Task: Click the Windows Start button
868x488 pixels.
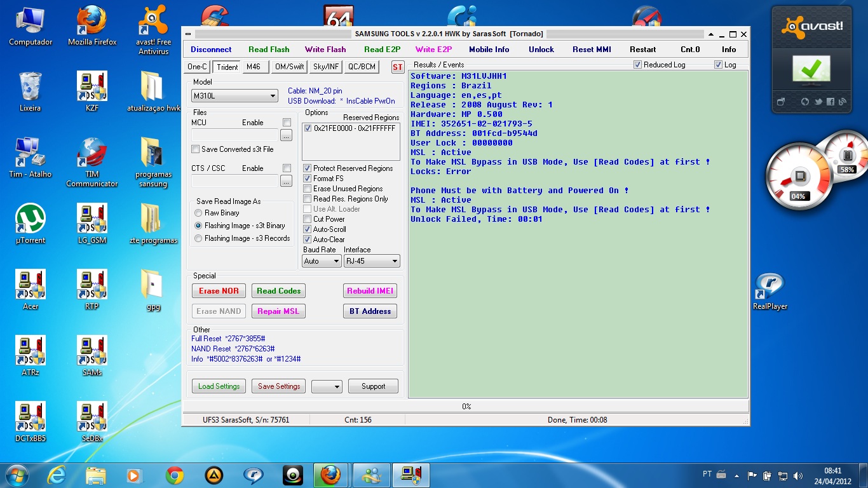Action: [x=16, y=475]
